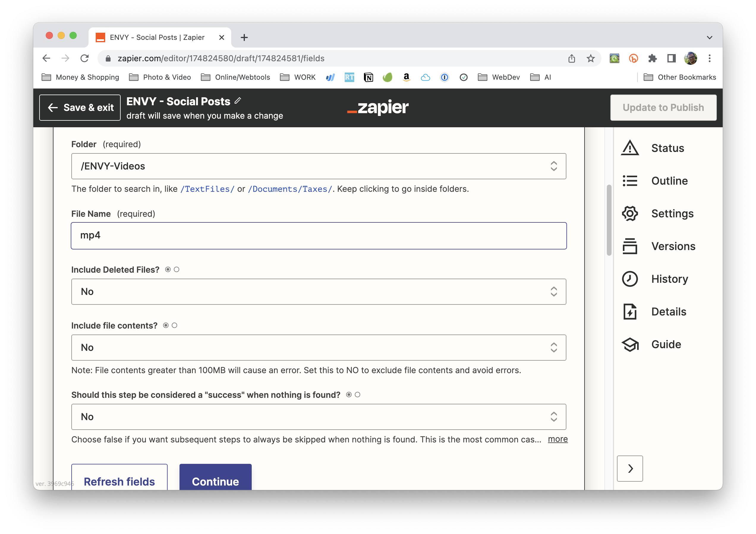Open the Include Deleted Files dropdown
The width and height of the screenshot is (756, 534).
(x=319, y=292)
